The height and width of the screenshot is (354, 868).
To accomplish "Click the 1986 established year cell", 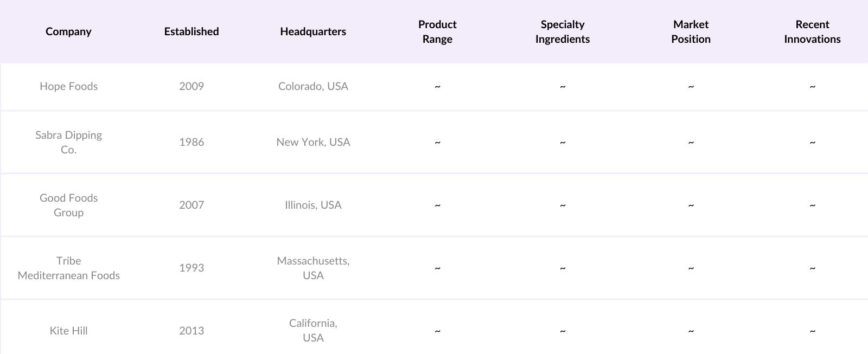I will (192, 142).
